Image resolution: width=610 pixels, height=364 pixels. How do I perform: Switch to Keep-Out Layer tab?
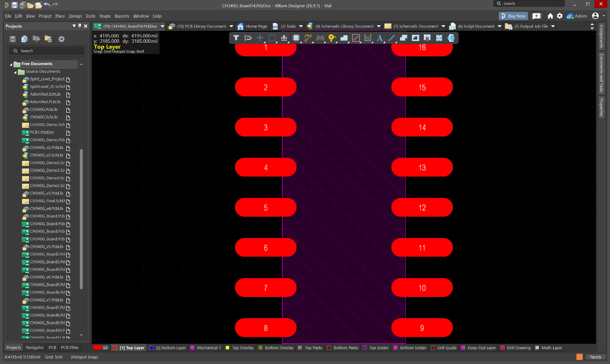click(x=479, y=348)
